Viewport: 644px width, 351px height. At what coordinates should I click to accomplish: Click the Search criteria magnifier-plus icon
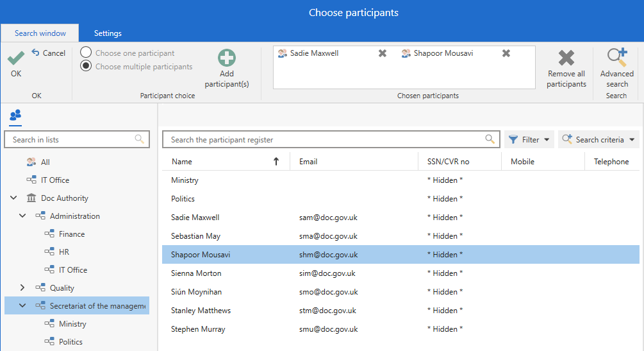tap(567, 139)
